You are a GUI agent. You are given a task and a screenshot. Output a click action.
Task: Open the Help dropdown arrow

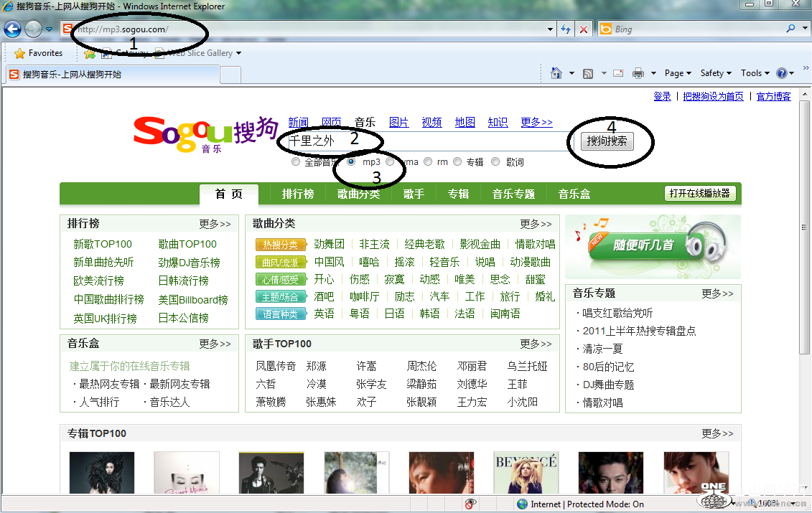(792, 73)
